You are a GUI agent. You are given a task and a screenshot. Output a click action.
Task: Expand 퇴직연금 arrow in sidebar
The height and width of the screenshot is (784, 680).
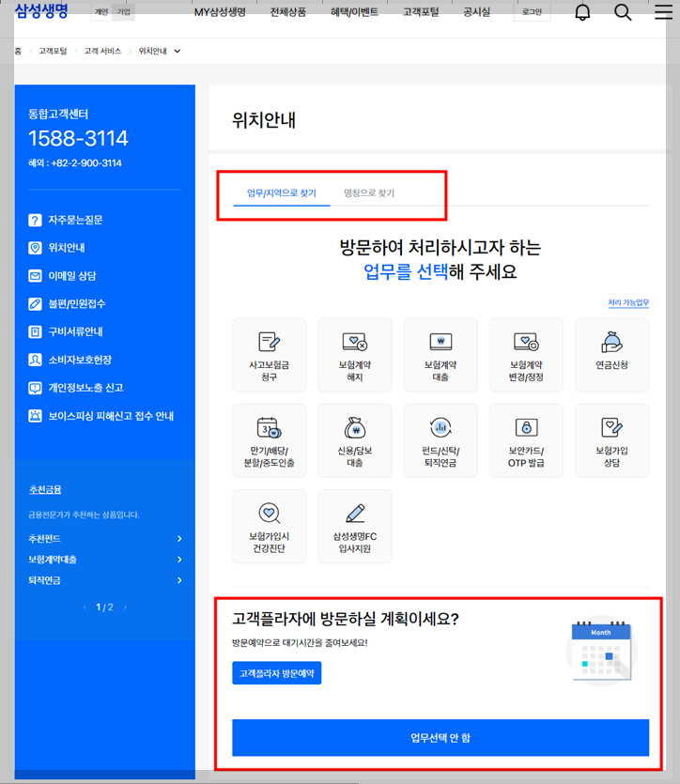pyautogui.click(x=179, y=580)
